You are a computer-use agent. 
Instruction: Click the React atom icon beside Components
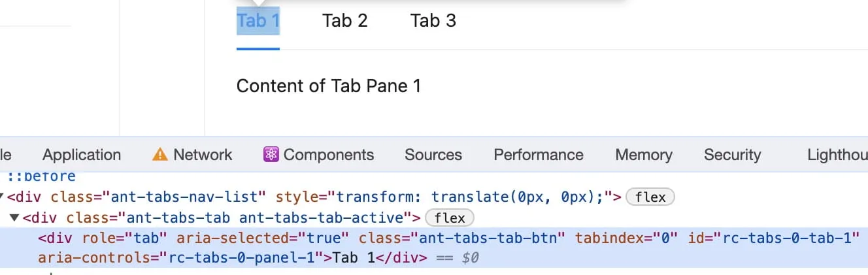(271, 155)
